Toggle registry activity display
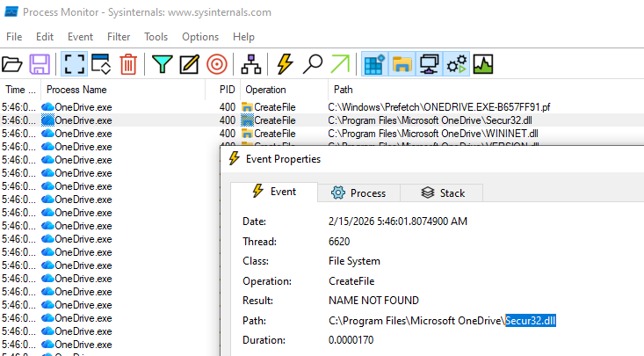The width and height of the screenshot is (644, 356). click(x=375, y=63)
